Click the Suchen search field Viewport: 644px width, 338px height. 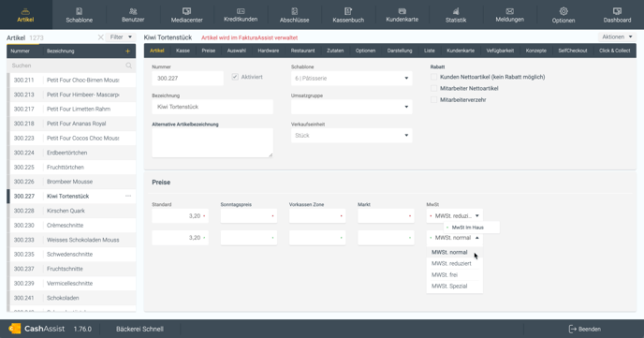point(71,66)
